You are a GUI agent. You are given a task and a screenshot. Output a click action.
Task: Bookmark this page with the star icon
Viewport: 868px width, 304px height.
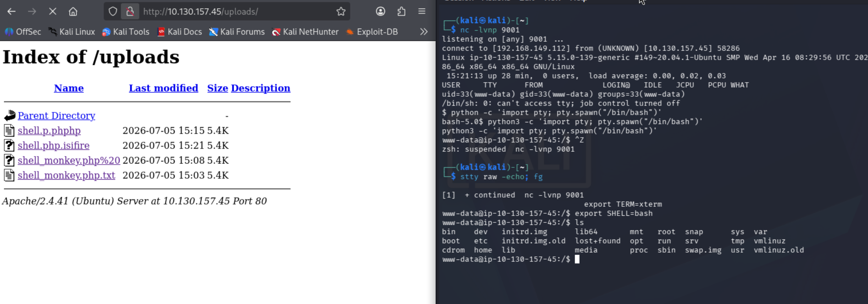[341, 11]
